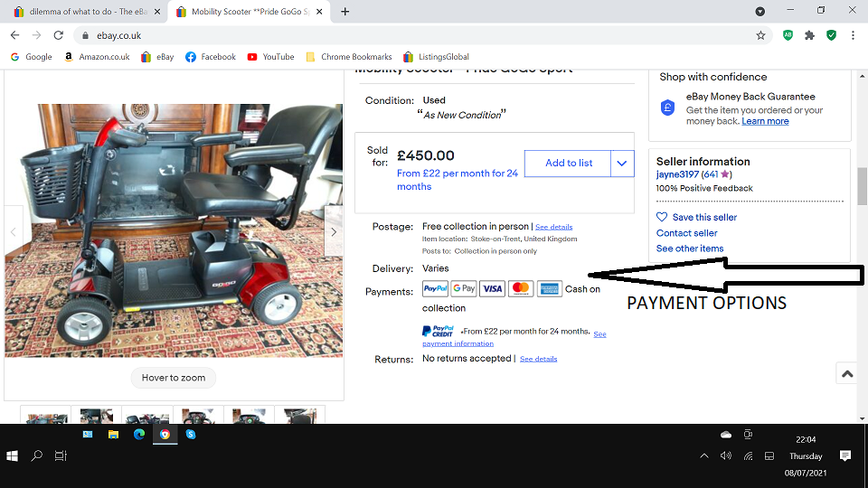This screenshot has height=488, width=868.
Task: Open Microsoft Edge from taskbar
Action: [x=139, y=435]
